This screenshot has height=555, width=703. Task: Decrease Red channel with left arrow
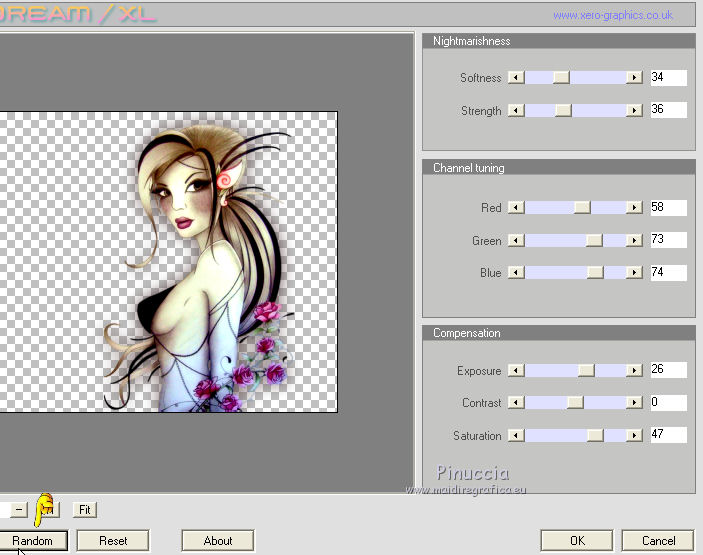516,207
